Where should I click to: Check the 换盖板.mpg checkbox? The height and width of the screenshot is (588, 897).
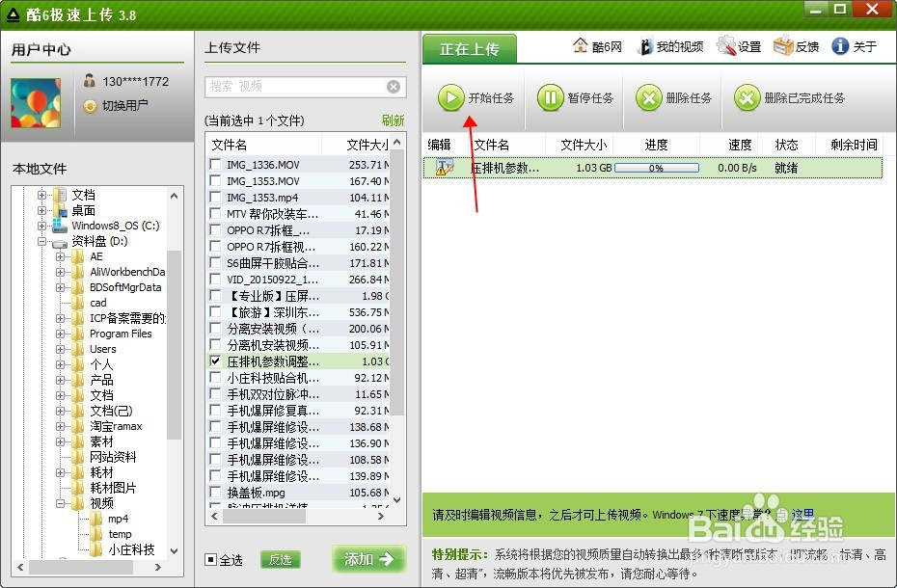(215, 492)
